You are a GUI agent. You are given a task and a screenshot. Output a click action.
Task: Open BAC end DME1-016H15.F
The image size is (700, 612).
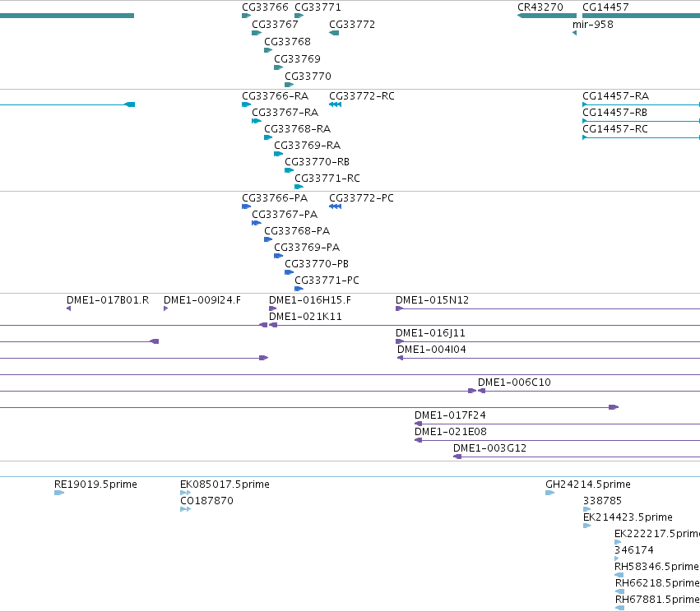click(x=310, y=300)
